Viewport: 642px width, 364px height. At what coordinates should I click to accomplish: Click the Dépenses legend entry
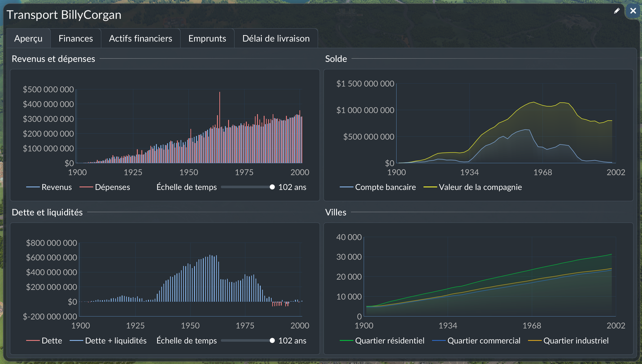[105, 187]
